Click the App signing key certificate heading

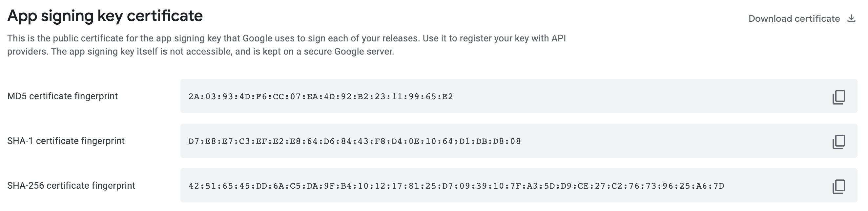click(x=105, y=16)
